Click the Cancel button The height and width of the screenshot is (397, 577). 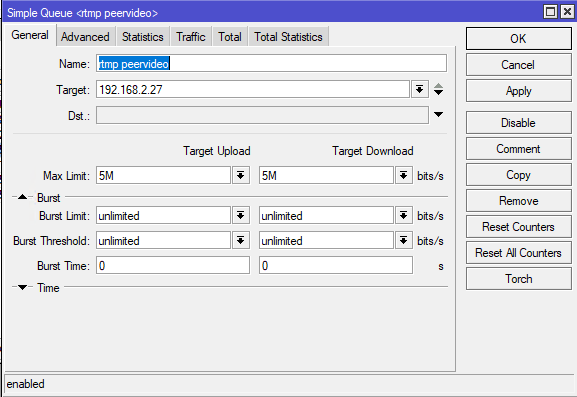click(518, 65)
